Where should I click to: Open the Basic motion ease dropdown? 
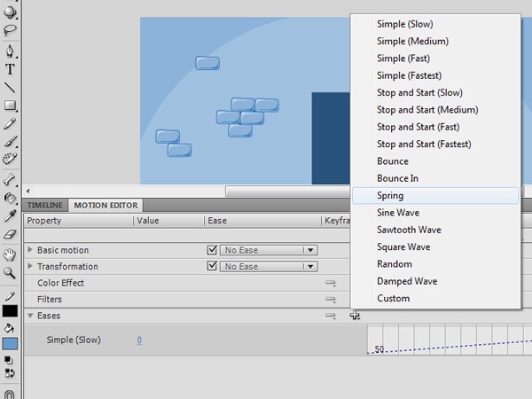(309, 251)
